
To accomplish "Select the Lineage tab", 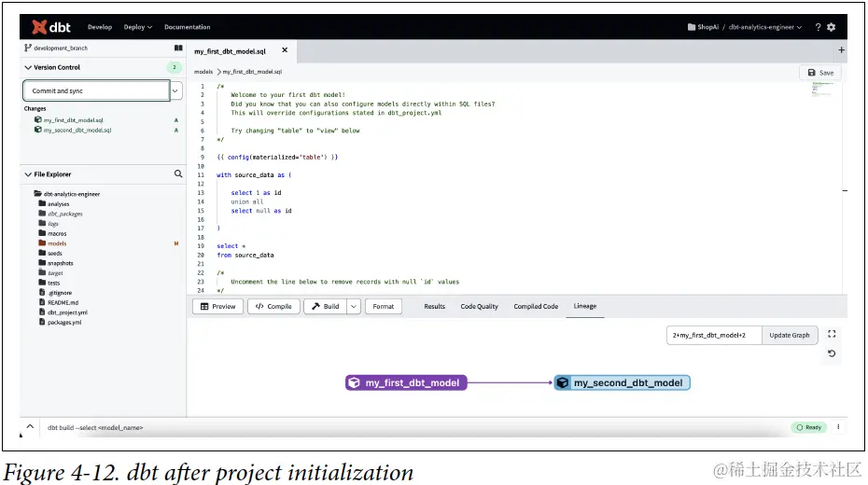I will click(585, 306).
